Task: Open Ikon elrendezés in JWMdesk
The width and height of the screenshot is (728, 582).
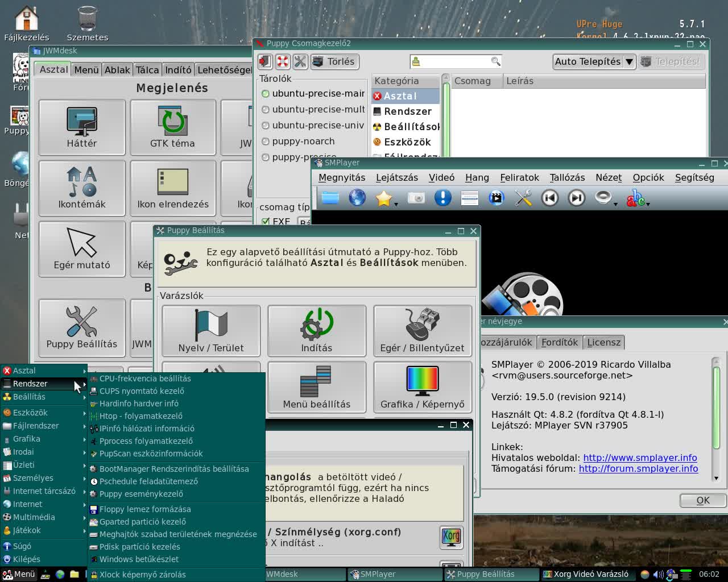Action: click(173, 188)
